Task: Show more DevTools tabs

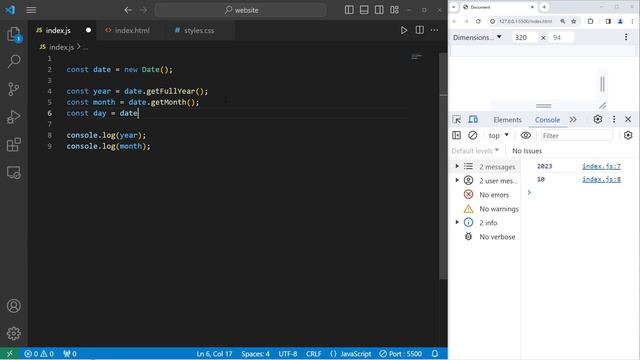Action: 573,120
